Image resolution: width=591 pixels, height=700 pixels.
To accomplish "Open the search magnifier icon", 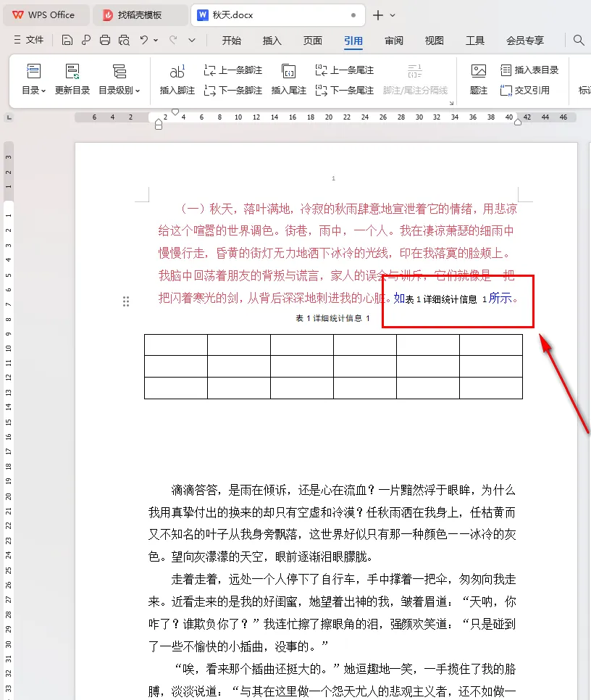I will [579, 40].
